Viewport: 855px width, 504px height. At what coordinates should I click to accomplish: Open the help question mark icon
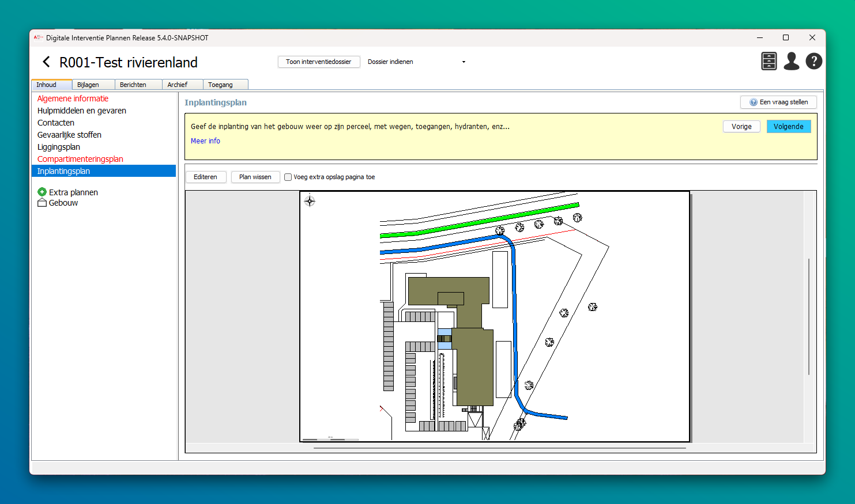[x=814, y=61]
